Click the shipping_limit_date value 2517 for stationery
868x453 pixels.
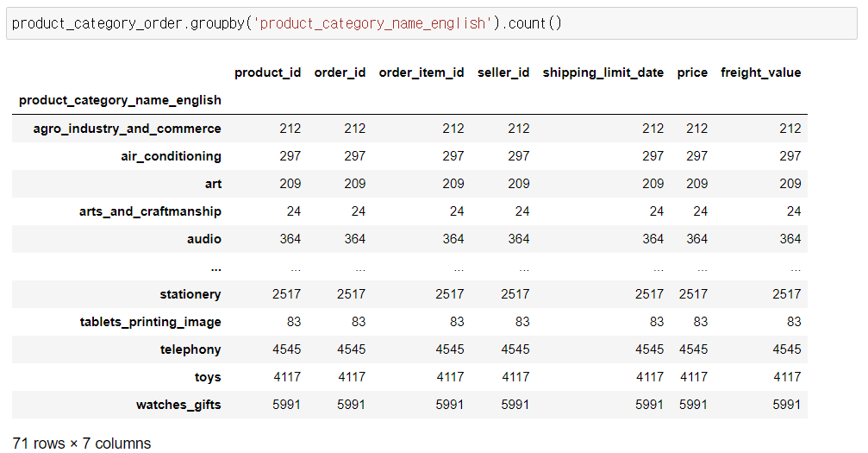point(649,294)
